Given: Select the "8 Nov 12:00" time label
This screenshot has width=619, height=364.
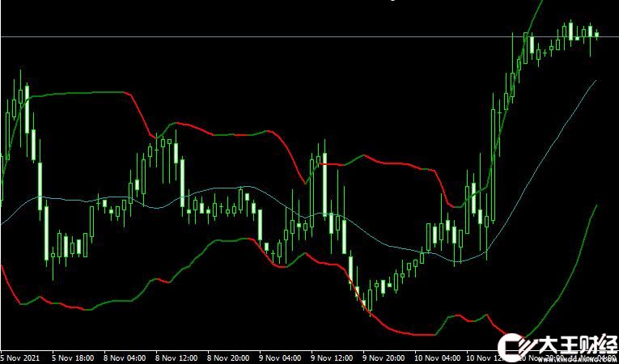Looking at the screenshot, I should tap(176, 358).
